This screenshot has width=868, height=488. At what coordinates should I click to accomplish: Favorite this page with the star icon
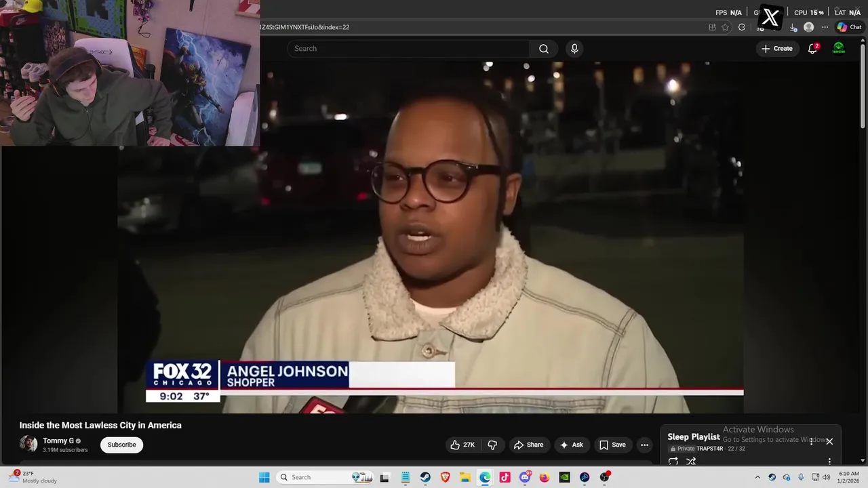coord(725,27)
